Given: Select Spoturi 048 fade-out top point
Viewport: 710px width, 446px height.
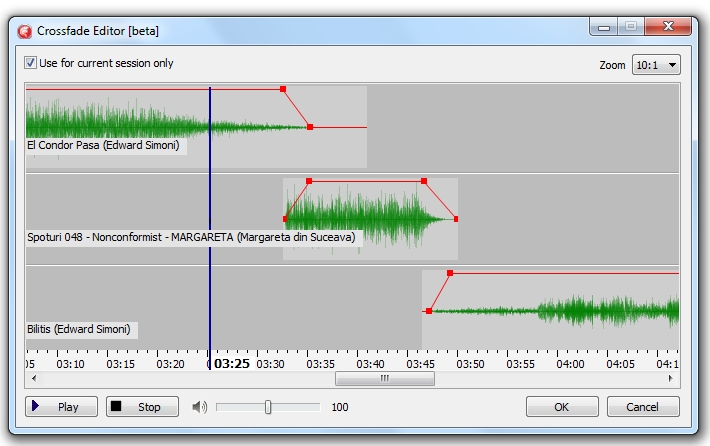Looking at the screenshot, I should [x=424, y=181].
